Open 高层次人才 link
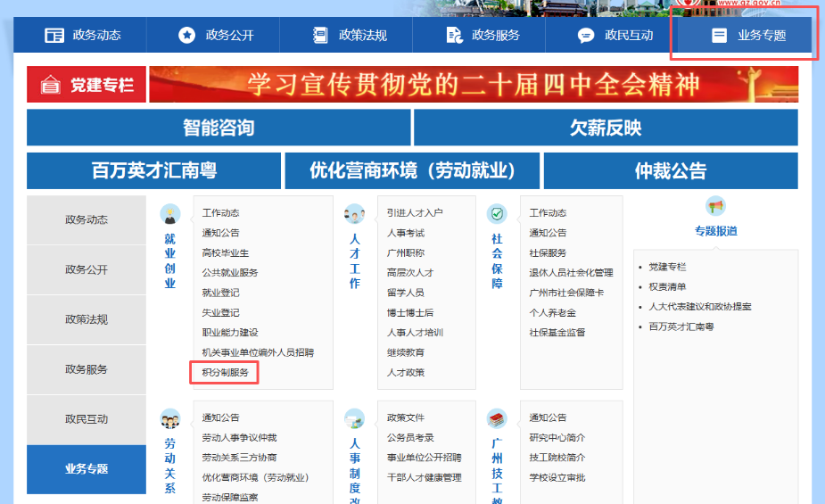 coord(410,273)
